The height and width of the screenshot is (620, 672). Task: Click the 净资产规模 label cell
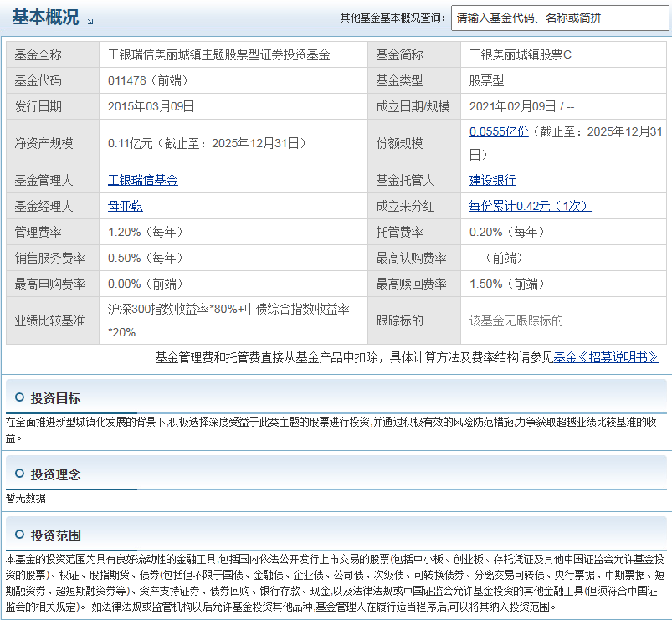pos(53,143)
